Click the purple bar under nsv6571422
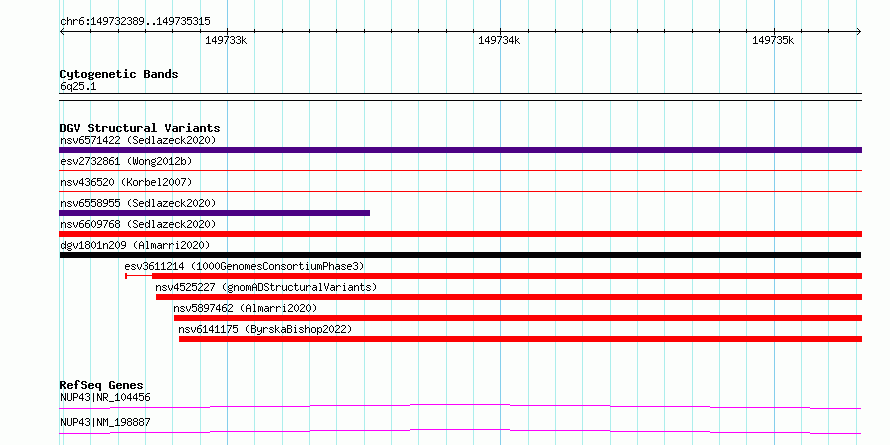The width and height of the screenshot is (890, 445). [x=460, y=150]
